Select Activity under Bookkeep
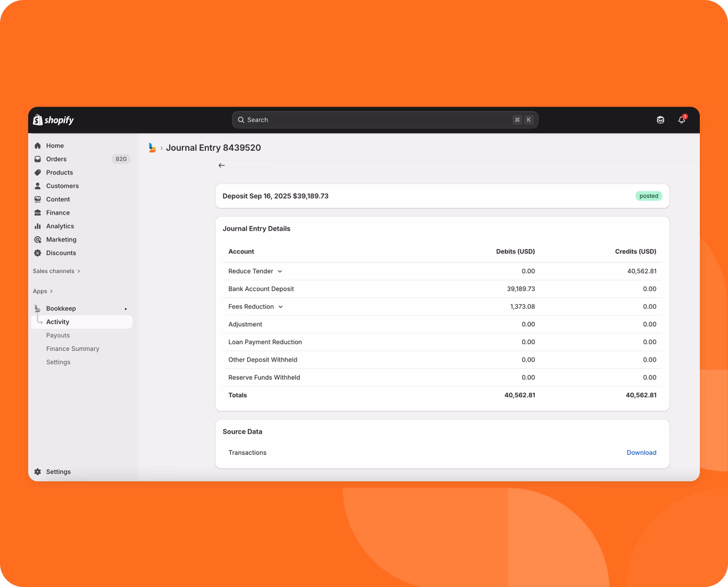 tap(82, 322)
